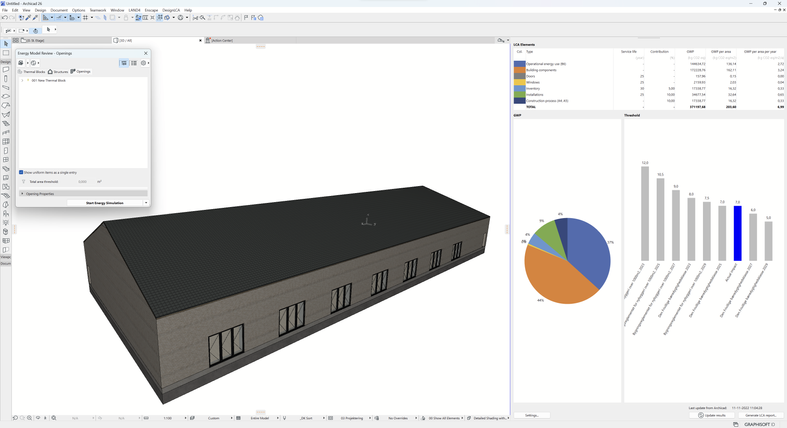Click the Undo icon in toolbar
The height and width of the screenshot is (428, 787).
coord(5,17)
